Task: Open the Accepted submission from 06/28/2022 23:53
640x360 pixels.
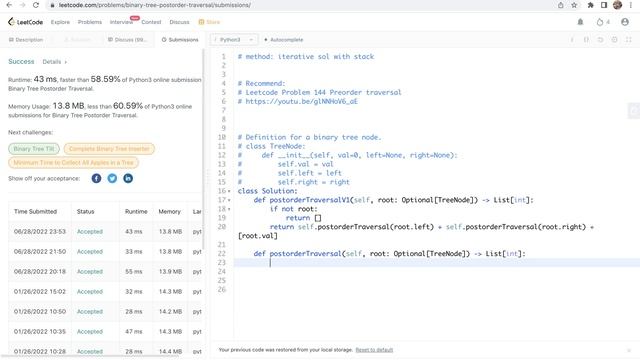Action: [x=90, y=231]
